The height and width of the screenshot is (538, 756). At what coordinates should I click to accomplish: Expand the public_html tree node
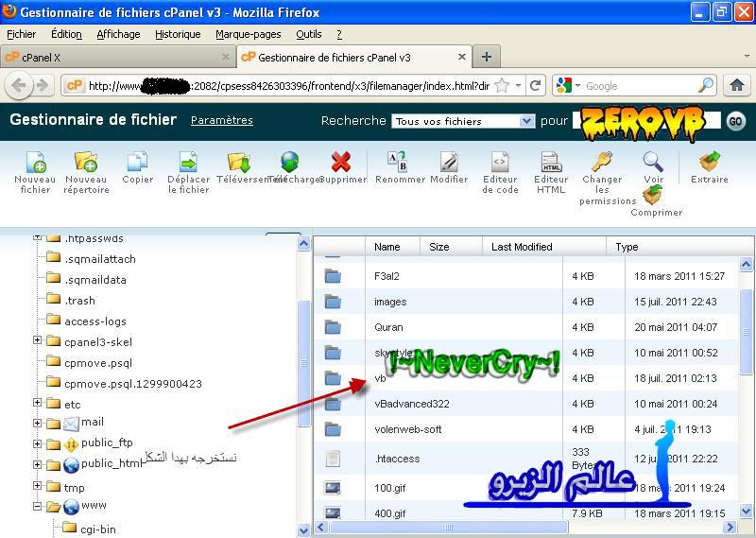(37, 464)
